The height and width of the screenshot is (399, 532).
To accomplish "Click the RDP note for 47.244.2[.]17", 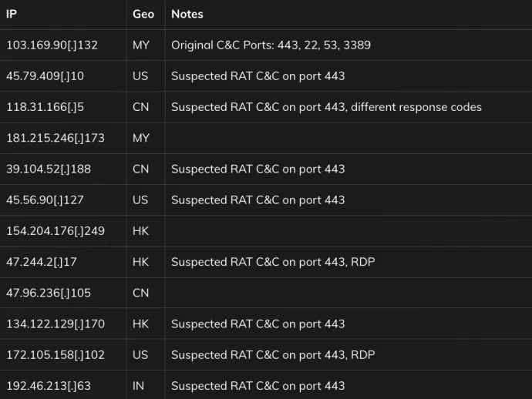I will tap(362, 262).
